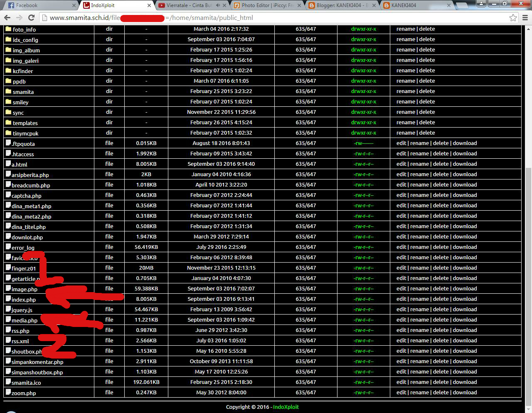Click download for a.html file
Viewport: 532px width, 413px height.
(x=465, y=164)
